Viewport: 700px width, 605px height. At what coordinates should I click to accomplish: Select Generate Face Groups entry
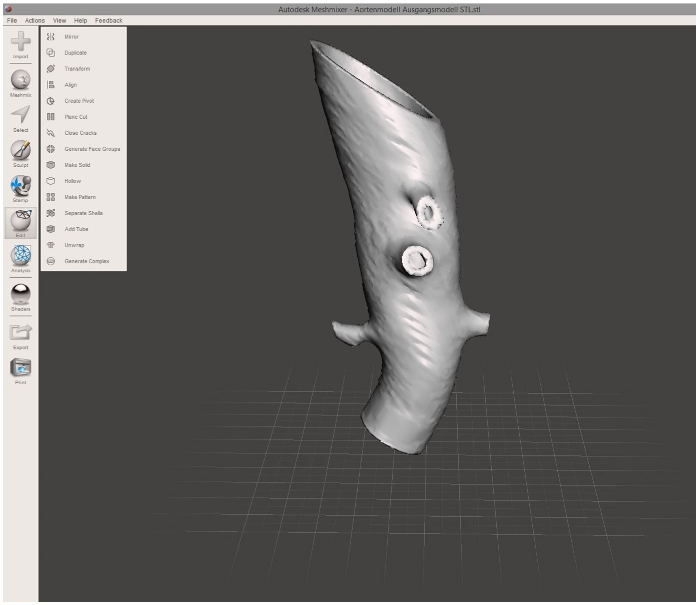point(92,149)
